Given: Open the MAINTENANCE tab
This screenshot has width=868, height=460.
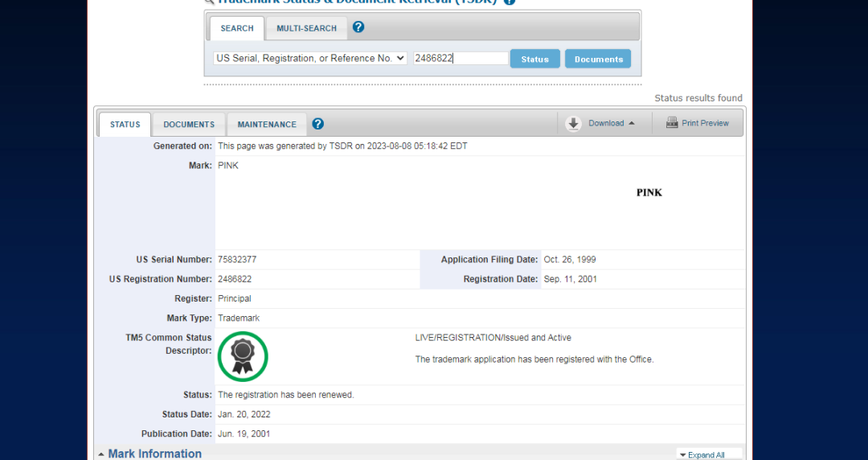Looking at the screenshot, I should click(267, 124).
